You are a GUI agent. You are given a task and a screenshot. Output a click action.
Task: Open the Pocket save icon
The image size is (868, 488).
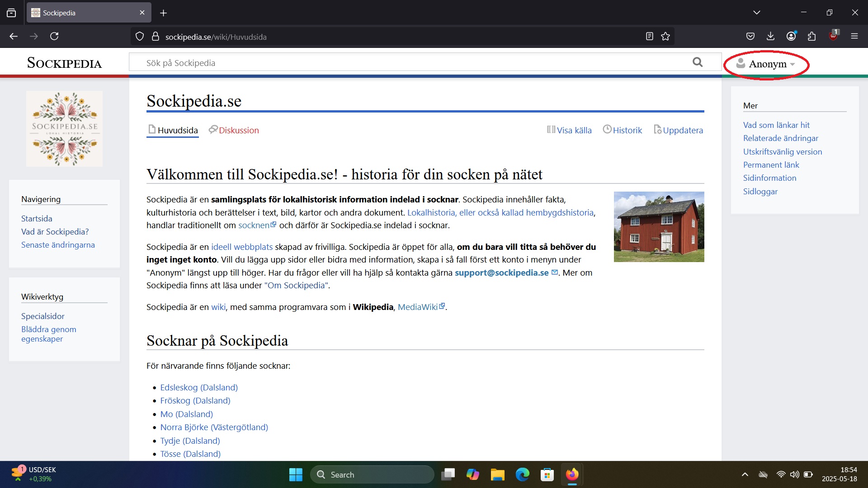click(750, 37)
